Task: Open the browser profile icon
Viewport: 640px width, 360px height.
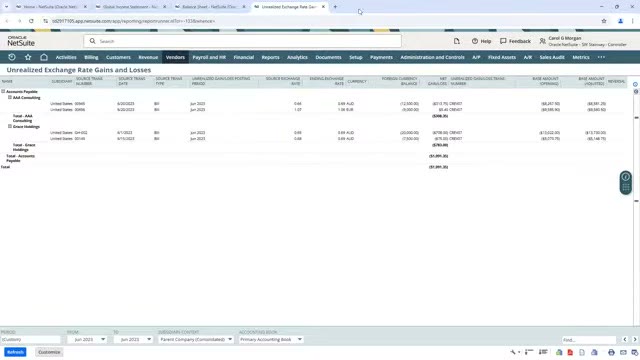Action: pos(620,21)
